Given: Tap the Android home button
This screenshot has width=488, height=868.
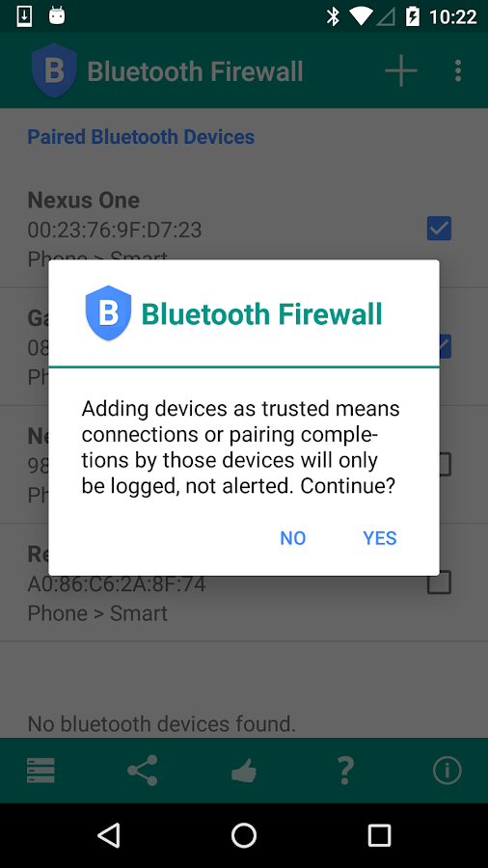Looking at the screenshot, I should 244,835.
